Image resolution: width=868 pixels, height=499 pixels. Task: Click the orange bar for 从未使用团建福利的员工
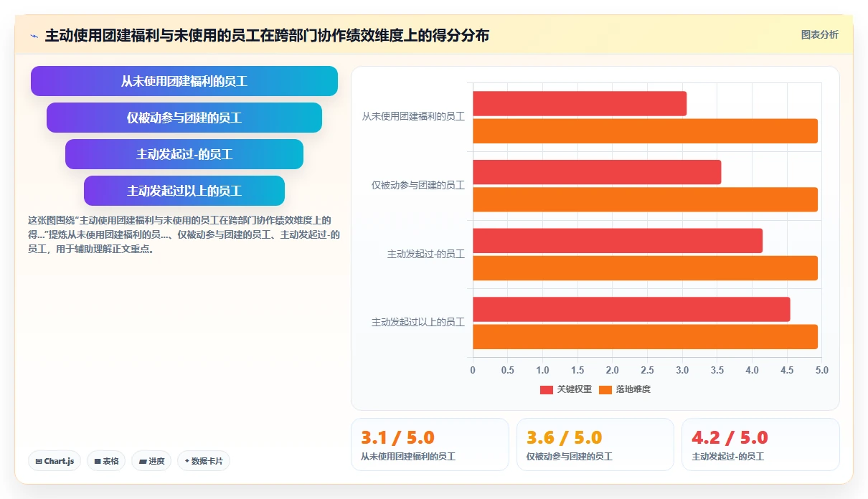pos(645,130)
